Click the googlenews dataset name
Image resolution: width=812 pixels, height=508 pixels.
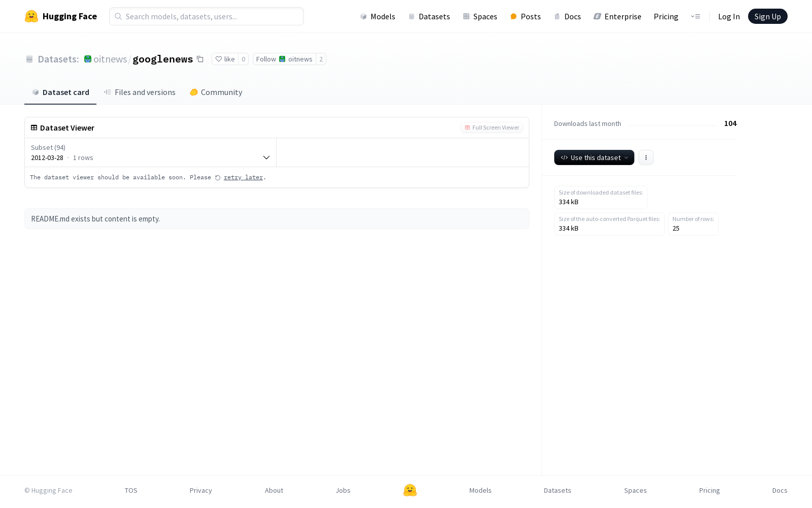[x=162, y=59]
